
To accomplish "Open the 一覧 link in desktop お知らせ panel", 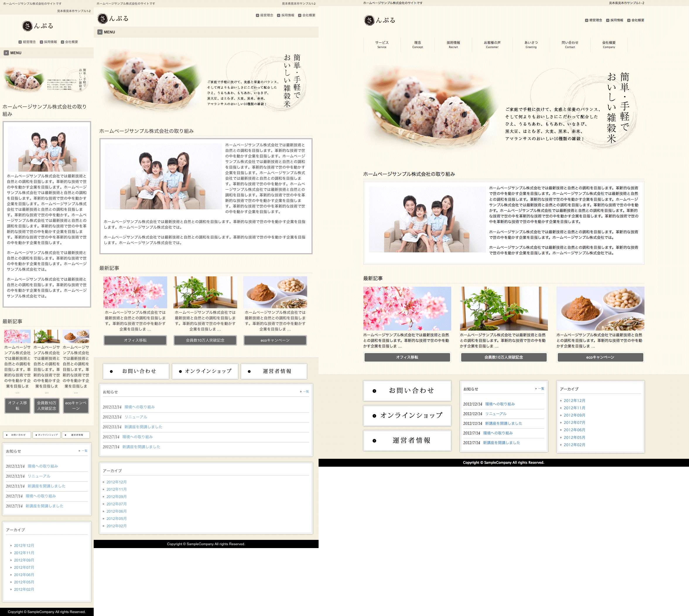I will pyautogui.click(x=541, y=389).
